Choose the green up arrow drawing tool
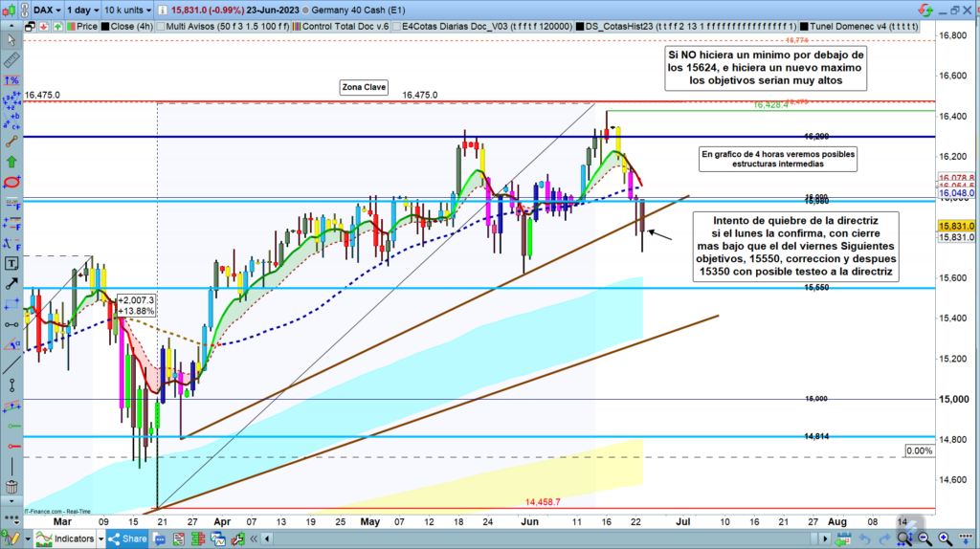This screenshot has width=980, height=549. pos(11,161)
